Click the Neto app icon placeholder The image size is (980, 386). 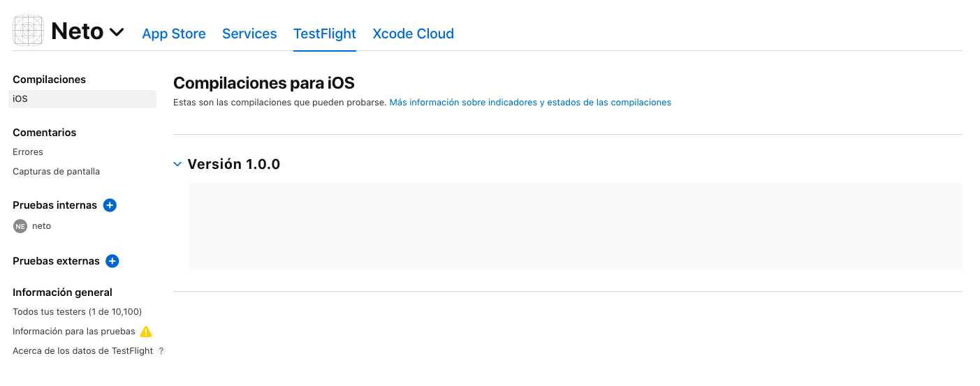pos(29,31)
